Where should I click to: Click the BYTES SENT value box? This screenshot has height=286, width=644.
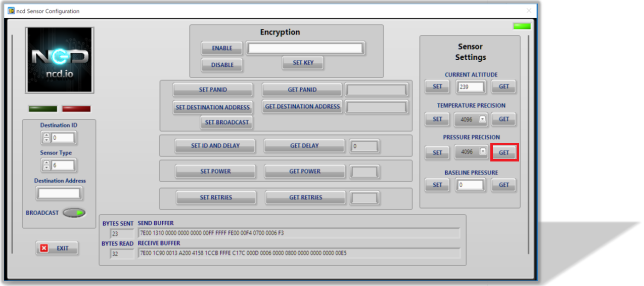click(122, 233)
